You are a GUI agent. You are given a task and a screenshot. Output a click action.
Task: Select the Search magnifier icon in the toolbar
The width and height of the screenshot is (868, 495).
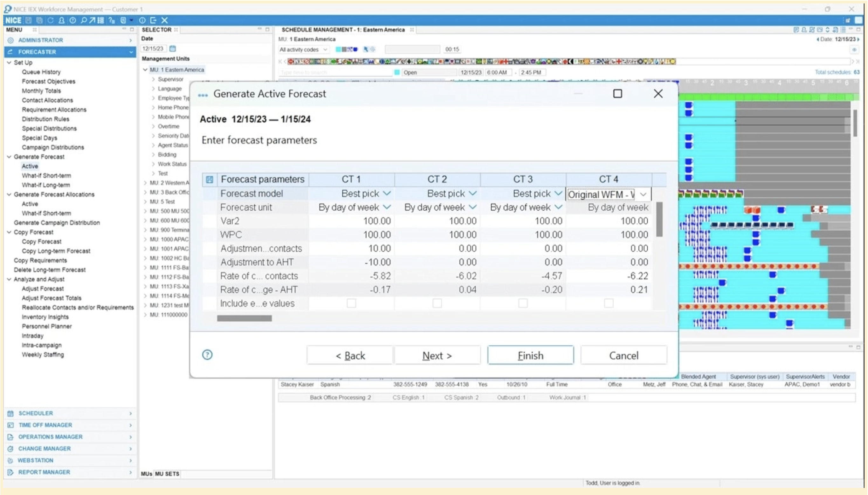click(83, 20)
